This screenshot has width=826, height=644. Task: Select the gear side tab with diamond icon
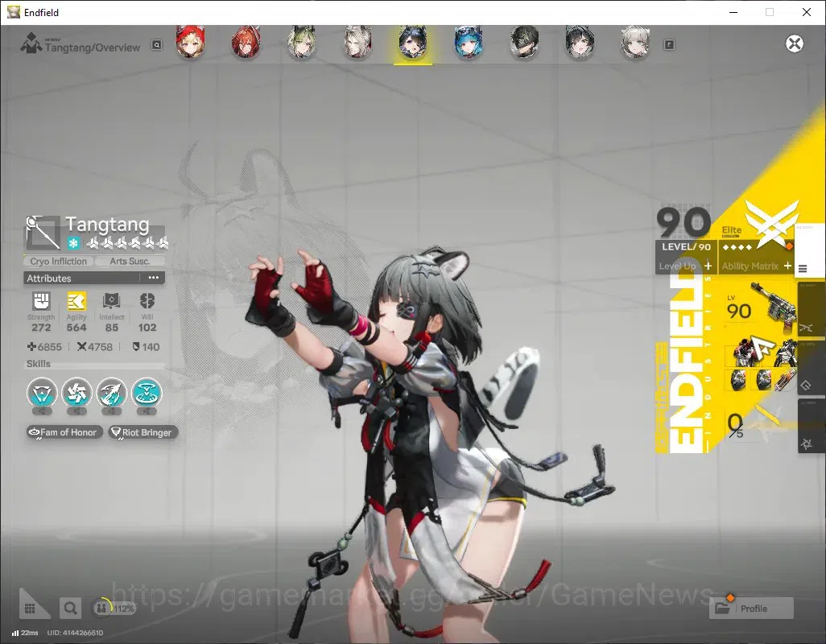[812, 368]
